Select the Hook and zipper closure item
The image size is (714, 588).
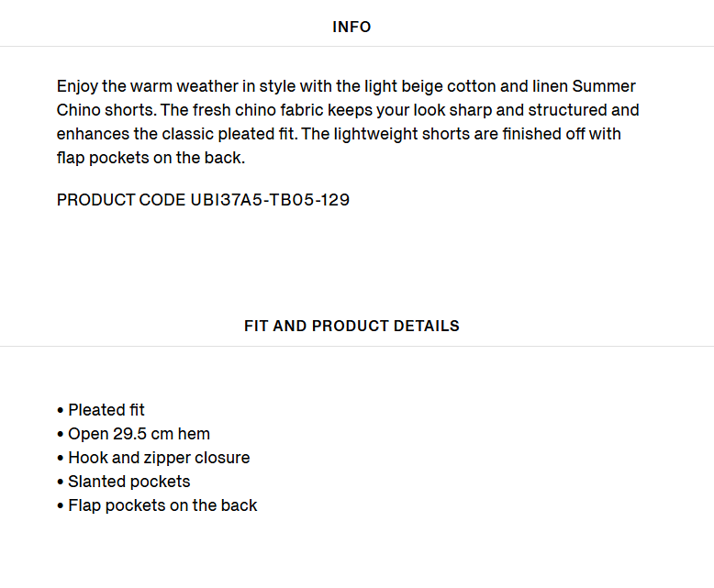click(153, 458)
